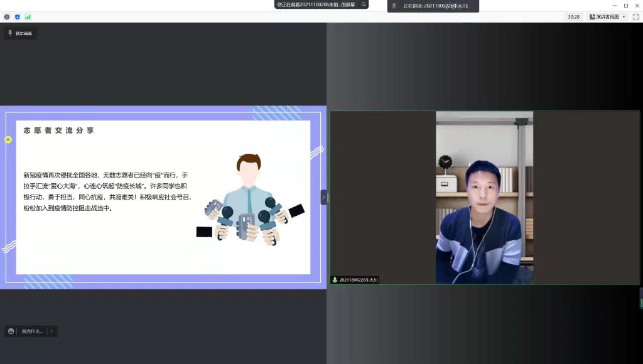Click the microphone icon on speaker's name tag
This screenshot has width=643, height=364.
point(335,280)
